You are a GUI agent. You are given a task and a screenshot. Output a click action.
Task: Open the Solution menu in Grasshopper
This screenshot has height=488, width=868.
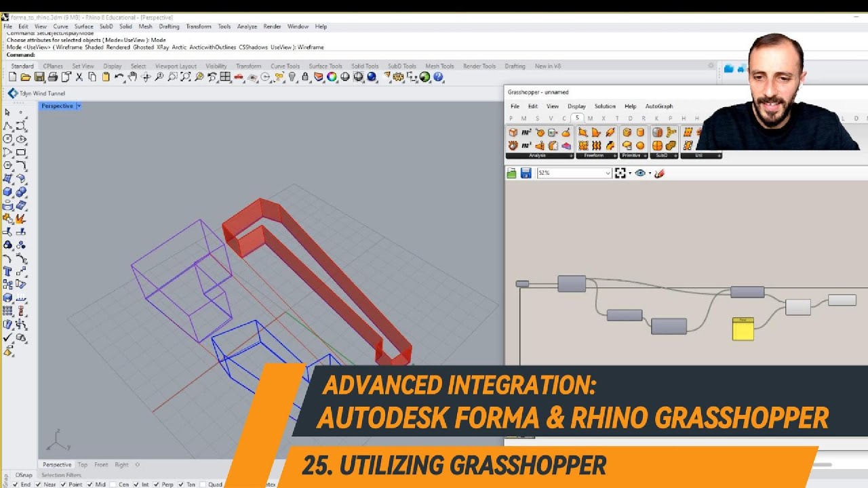tap(605, 106)
